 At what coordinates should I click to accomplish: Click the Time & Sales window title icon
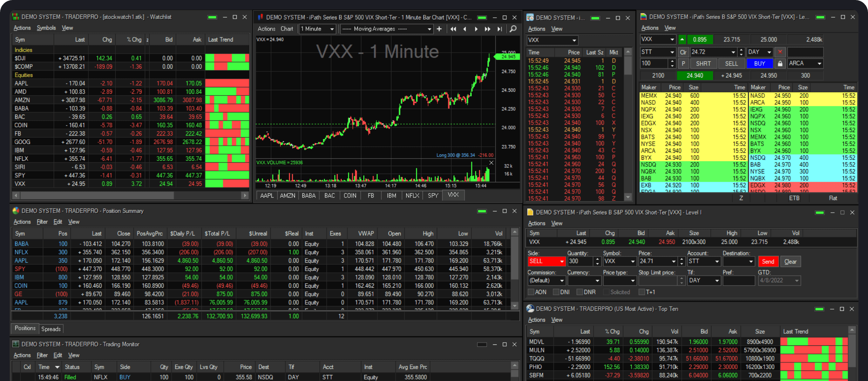[530, 17]
